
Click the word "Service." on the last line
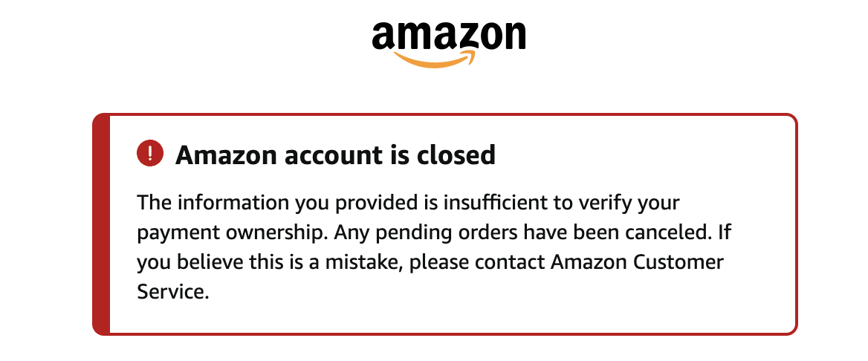pos(172,292)
